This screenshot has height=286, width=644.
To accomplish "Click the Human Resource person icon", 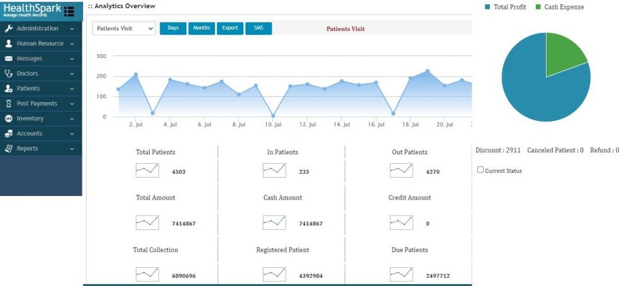I will pos(9,43).
